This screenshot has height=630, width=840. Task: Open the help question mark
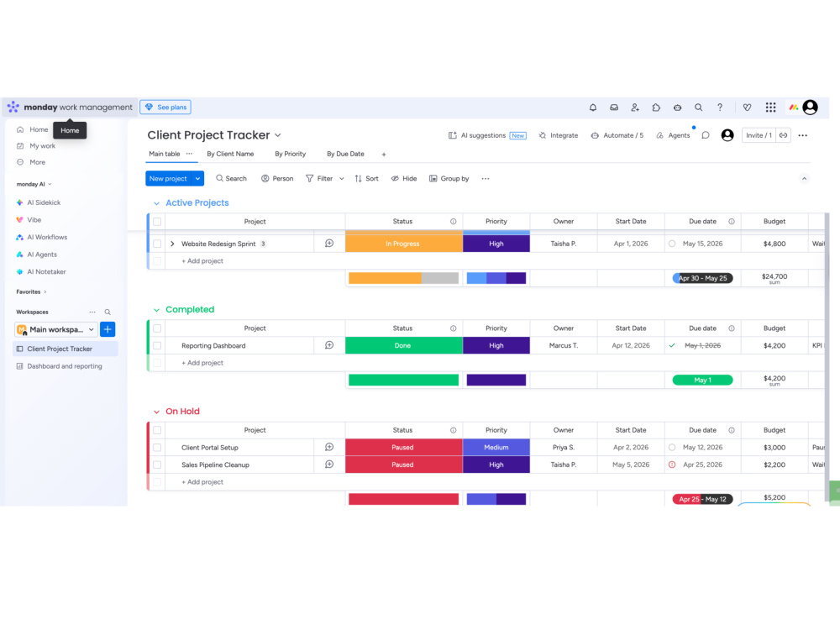tap(720, 108)
